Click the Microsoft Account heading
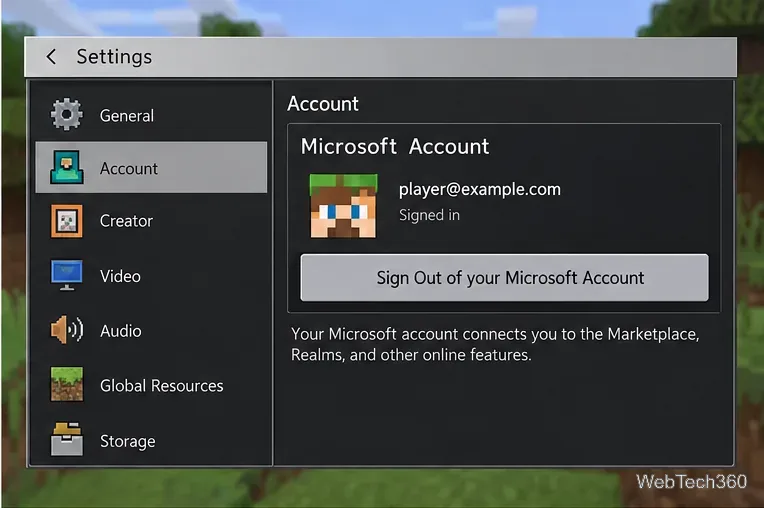Viewport: 764px width, 508px height. point(395,146)
